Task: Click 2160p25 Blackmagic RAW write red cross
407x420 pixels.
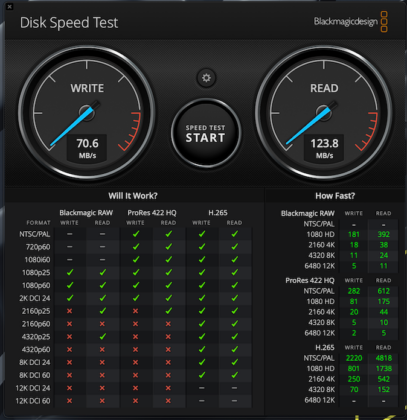Action: pyautogui.click(x=69, y=311)
